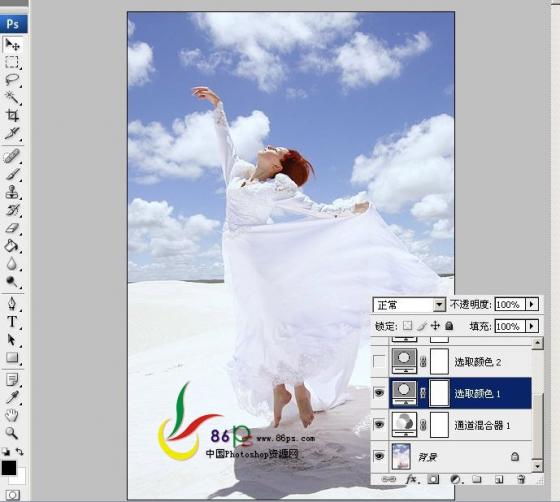560x502 pixels.
Task: Activate the Crop tool
Action: (x=12, y=115)
